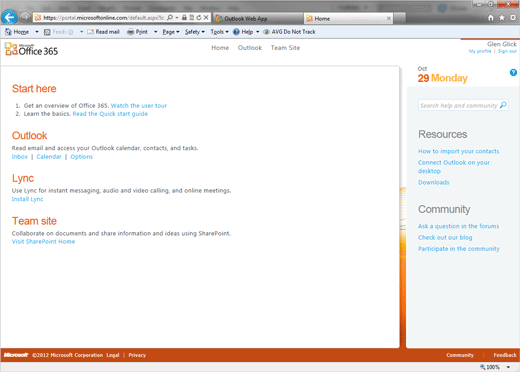Click the Legal footer link
The image size is (520, 372).
[113, 355]
